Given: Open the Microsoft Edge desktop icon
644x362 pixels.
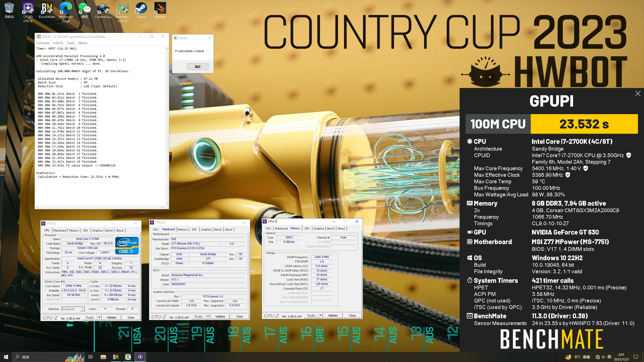Looking at the screenshot, I should 66,12.
